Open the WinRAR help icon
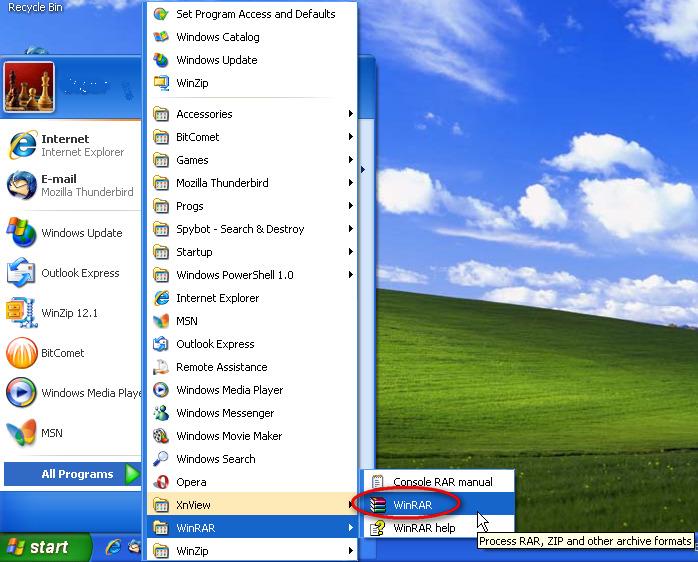 [377, 528]
